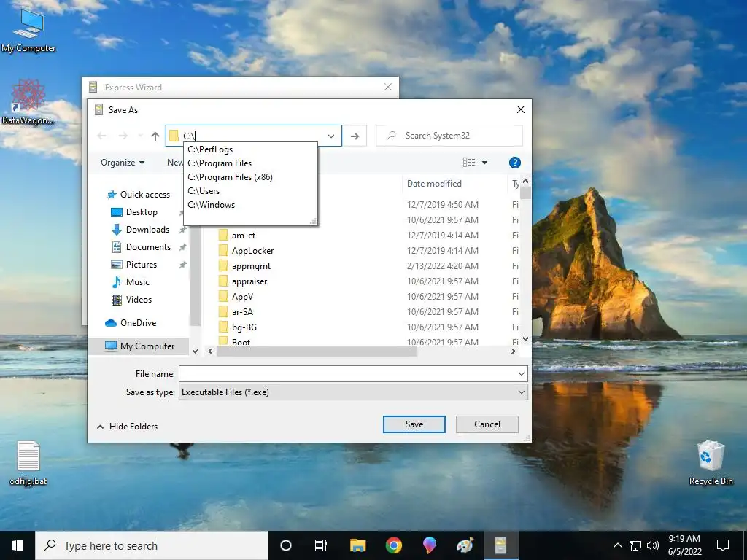747x560 pixels.
Task: Select odfijg.bat file on desktop
Action: tap(28, 463)
